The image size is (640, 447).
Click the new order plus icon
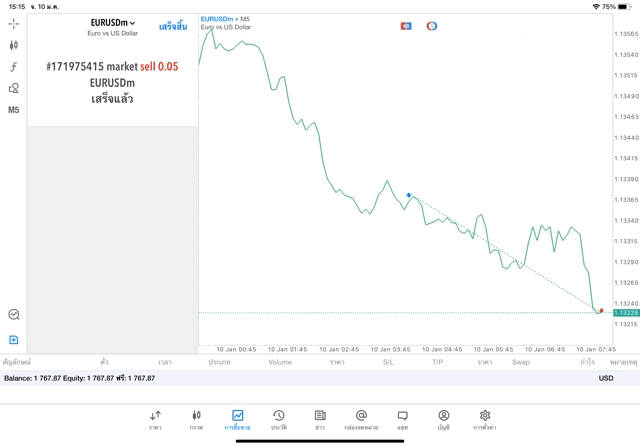tap(14, 340)
